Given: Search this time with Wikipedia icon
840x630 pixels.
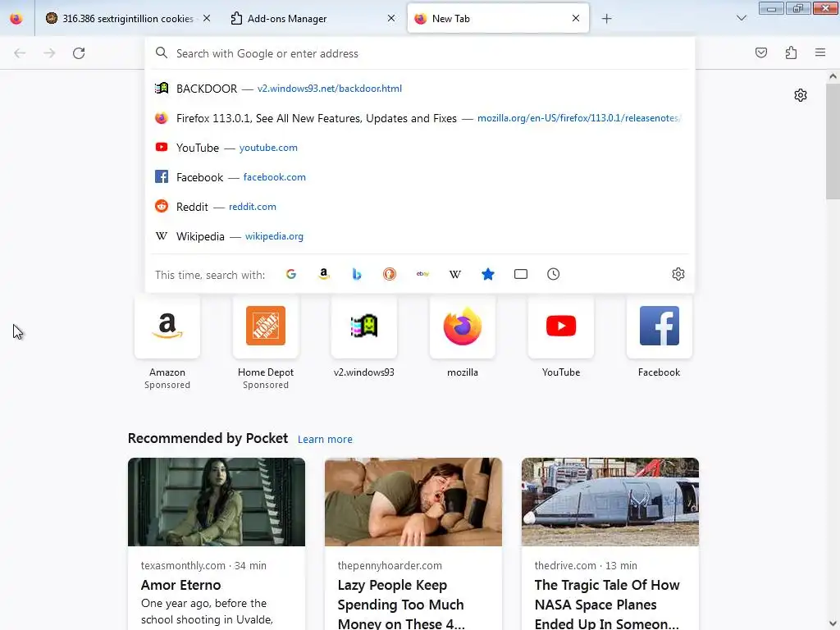Looking at the screenshot, I should tap(454, 274).
